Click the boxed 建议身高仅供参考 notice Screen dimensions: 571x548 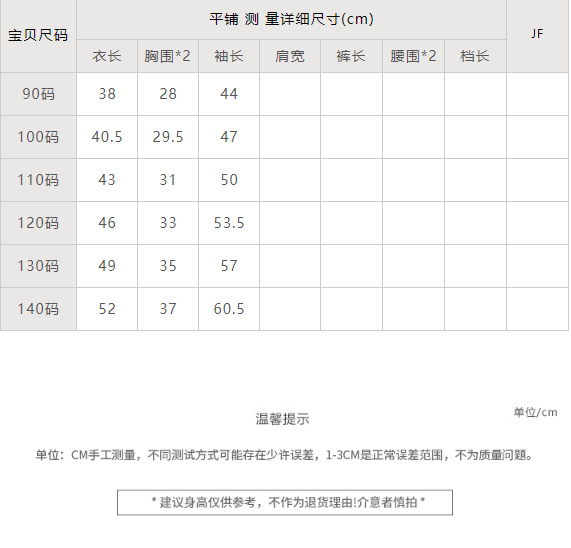(x=285, y=502)
